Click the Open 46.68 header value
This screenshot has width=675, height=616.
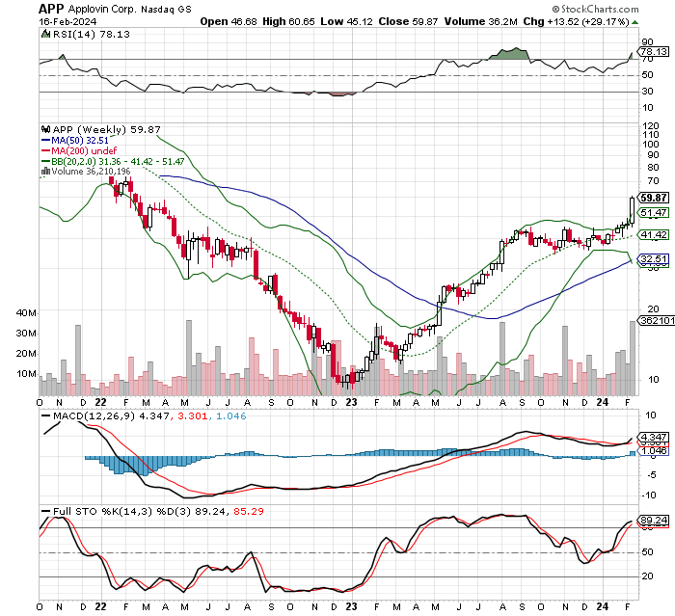[229, 21]
